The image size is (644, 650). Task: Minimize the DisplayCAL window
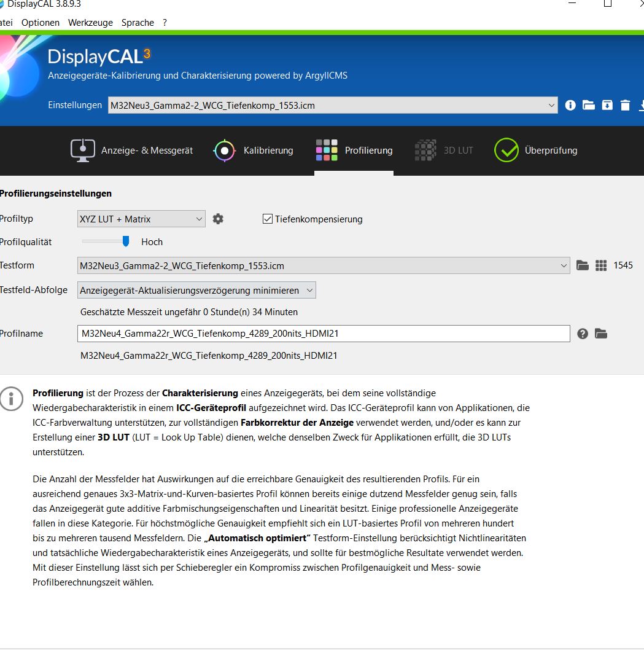572,3
